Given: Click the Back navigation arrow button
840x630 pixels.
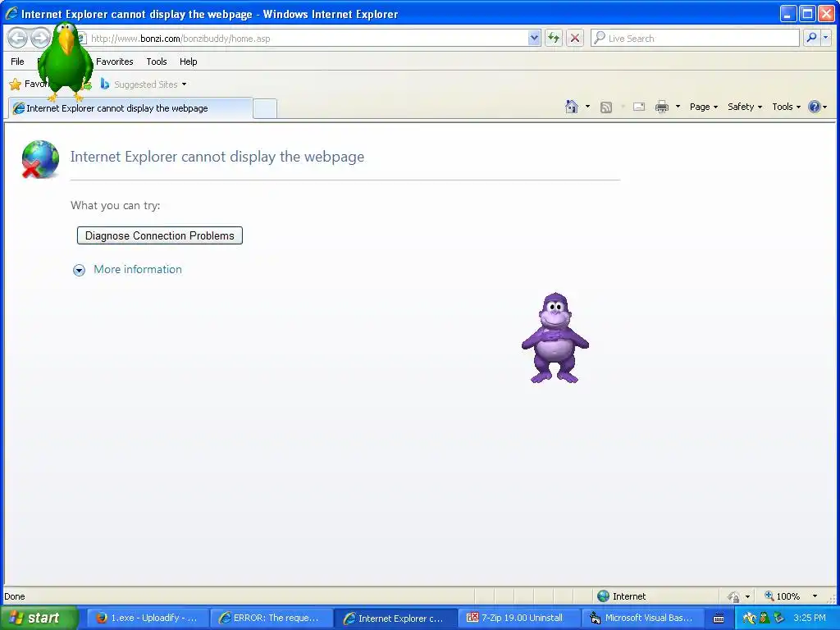Looking at the screenshot, I should coord(17,38).
